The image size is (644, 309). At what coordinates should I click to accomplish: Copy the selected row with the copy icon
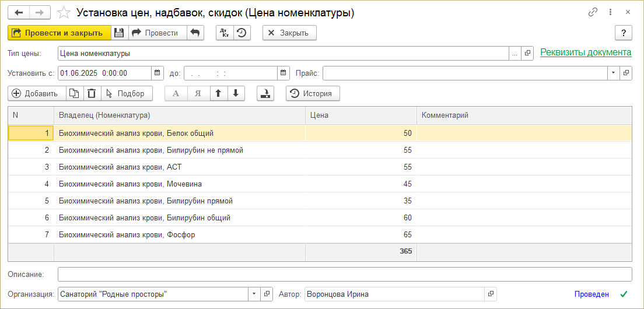click(74, 93)
